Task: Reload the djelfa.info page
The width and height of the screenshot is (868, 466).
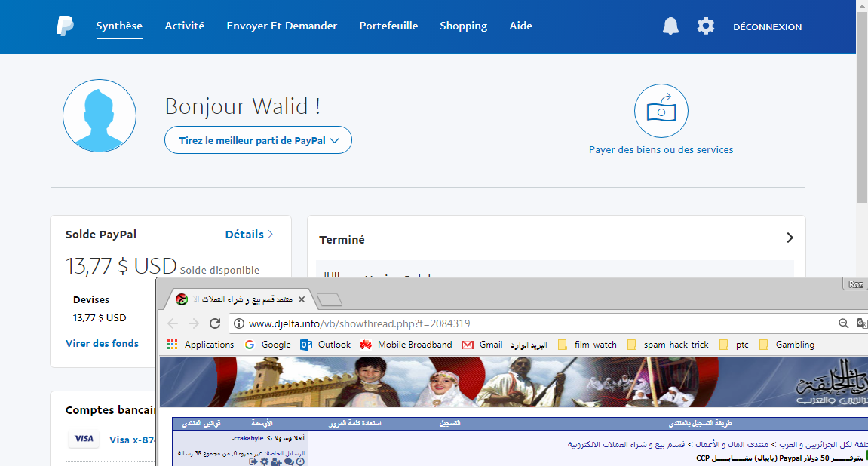Action: tap(215, 323)
